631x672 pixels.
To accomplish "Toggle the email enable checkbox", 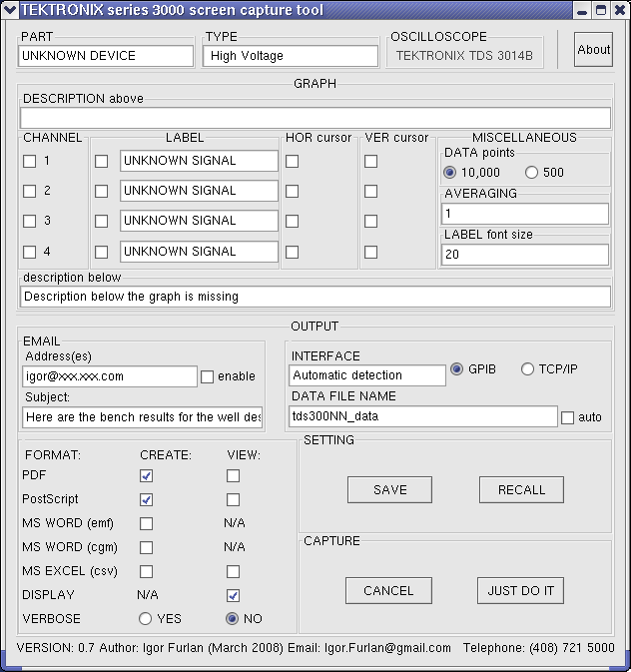I will [208, 376].
